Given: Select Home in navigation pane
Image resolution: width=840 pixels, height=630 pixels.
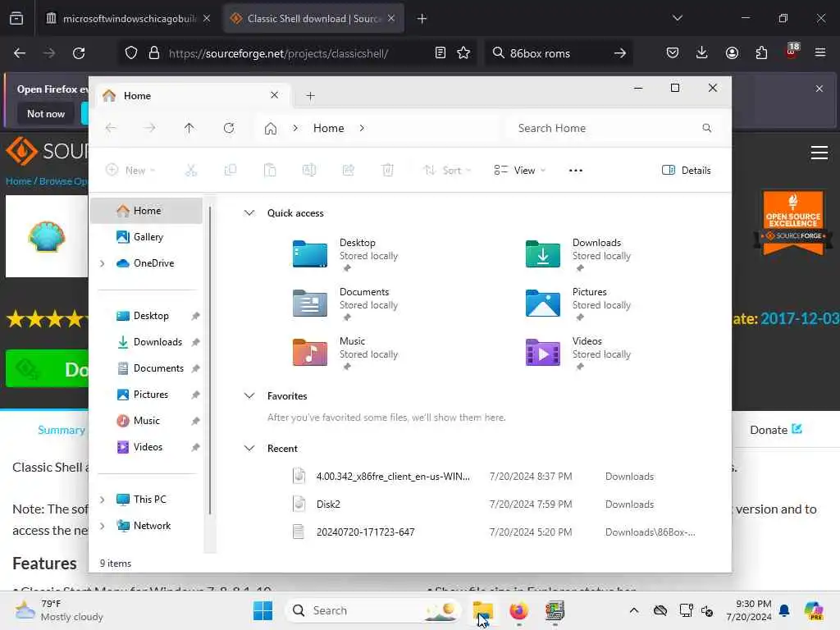Looking at the screenshot, I should [x=147, y=211].
